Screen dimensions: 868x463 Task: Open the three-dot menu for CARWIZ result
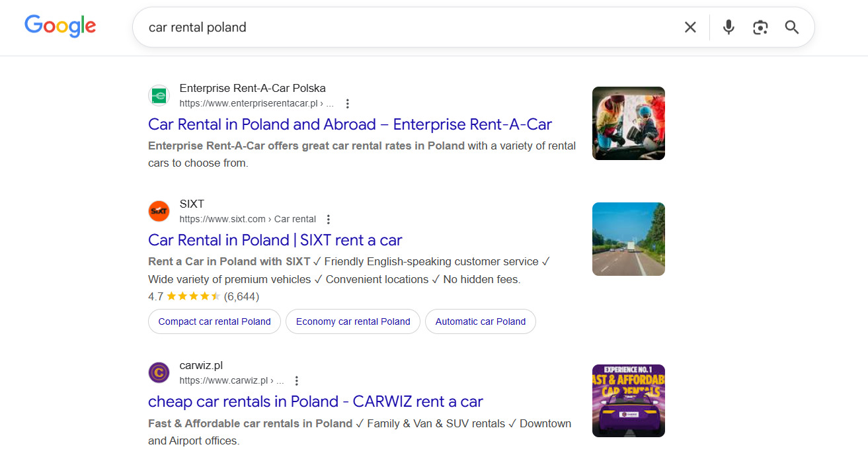tap(296, 380)
